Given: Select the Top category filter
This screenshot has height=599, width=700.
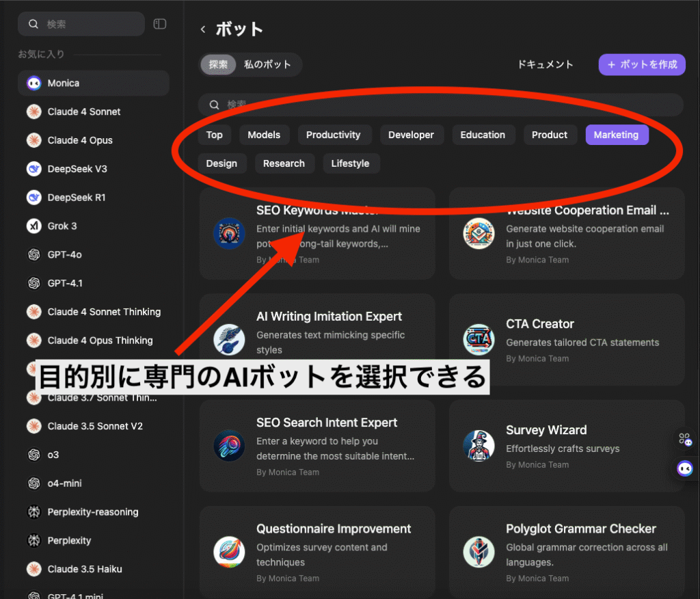Looking at the screenshot, I should point(214,135).
